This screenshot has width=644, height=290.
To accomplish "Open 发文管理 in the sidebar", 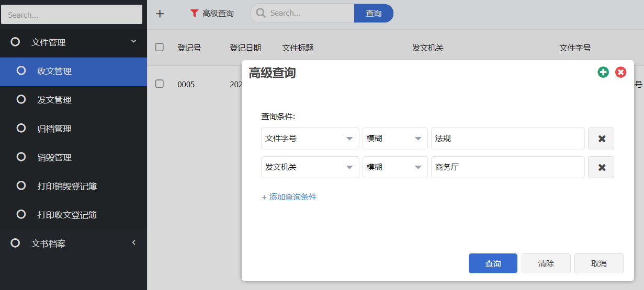I will [x=73, y=100].
